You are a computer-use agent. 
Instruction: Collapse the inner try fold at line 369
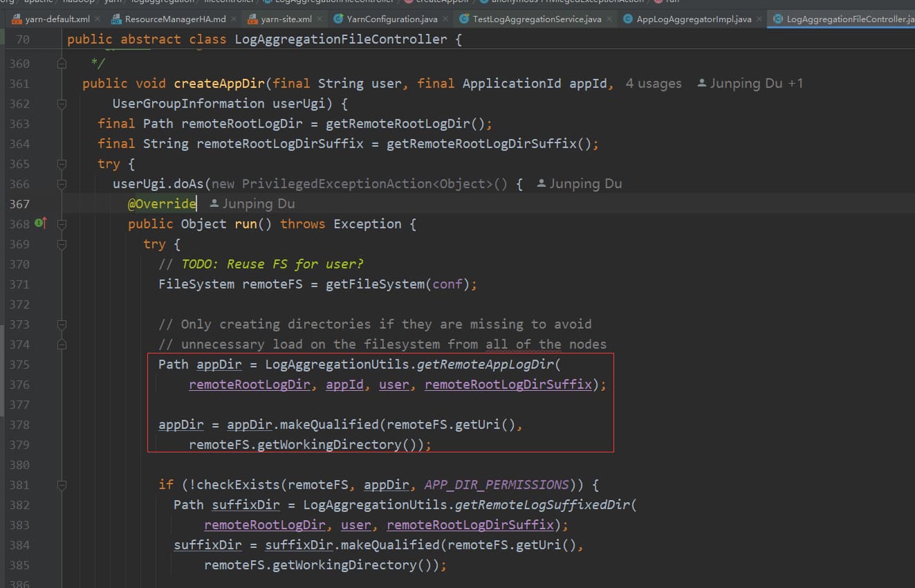[x=62, y=244]
